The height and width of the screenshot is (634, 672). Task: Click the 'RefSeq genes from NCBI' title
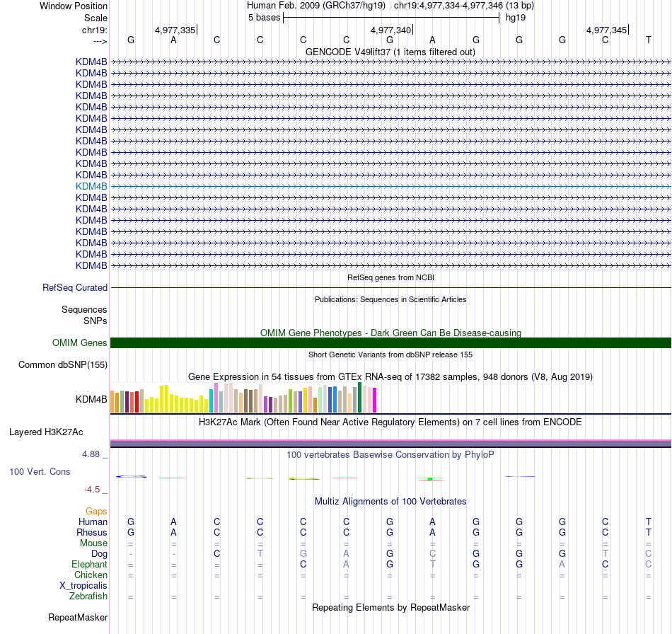[391, 278]
